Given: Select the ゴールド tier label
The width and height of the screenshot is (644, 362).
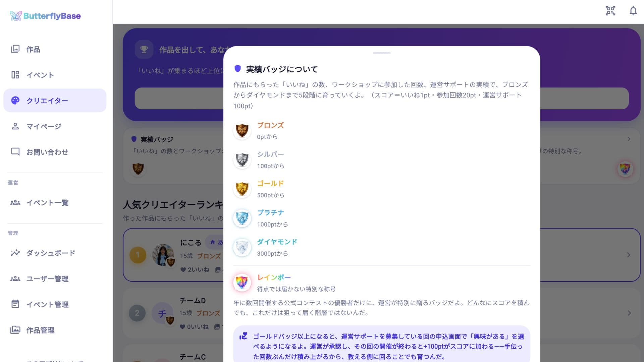Looking at the screenshot, I should click(x=270, y=183).
